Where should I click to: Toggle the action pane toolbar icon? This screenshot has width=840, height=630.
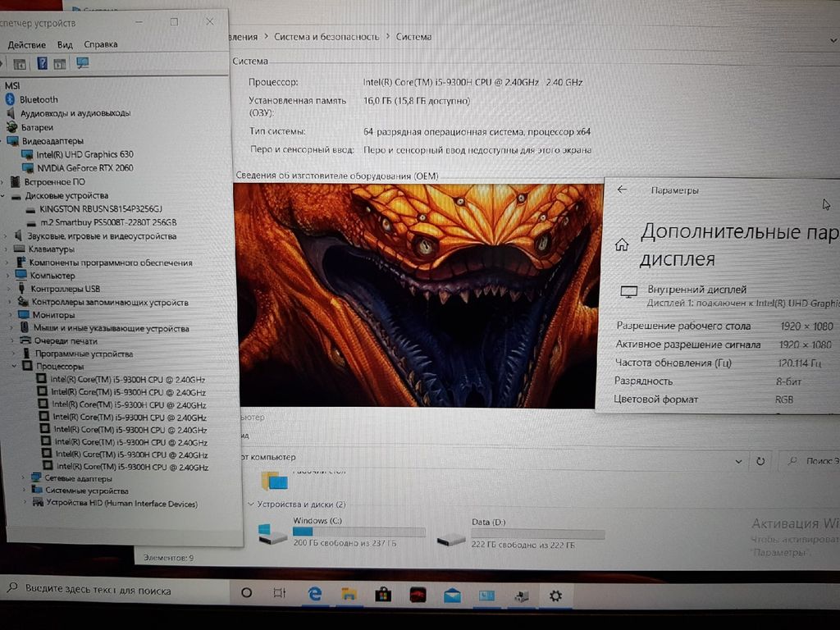tap(60, 64)
